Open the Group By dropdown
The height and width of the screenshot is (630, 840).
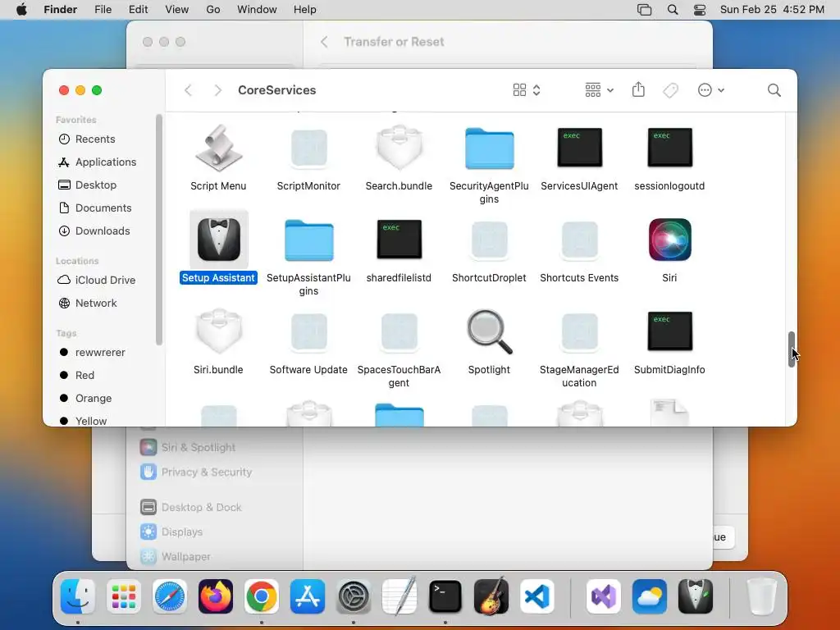pyautogui.click(x=599, y=90)
